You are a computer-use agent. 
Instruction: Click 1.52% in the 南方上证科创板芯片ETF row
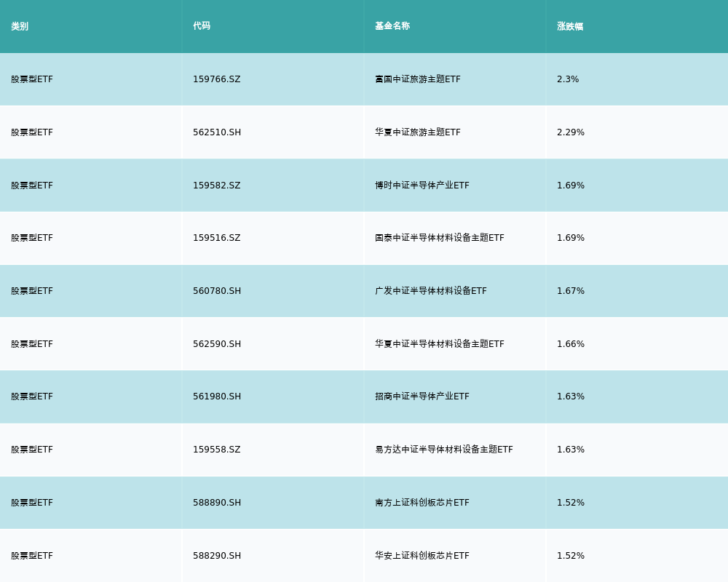click(571, 503)
